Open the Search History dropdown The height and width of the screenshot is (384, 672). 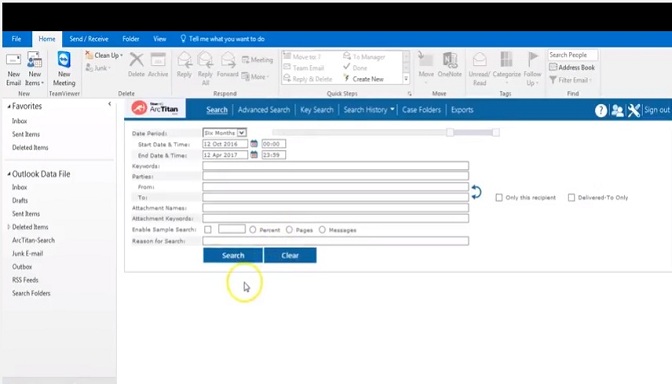[x=369, y=110]
